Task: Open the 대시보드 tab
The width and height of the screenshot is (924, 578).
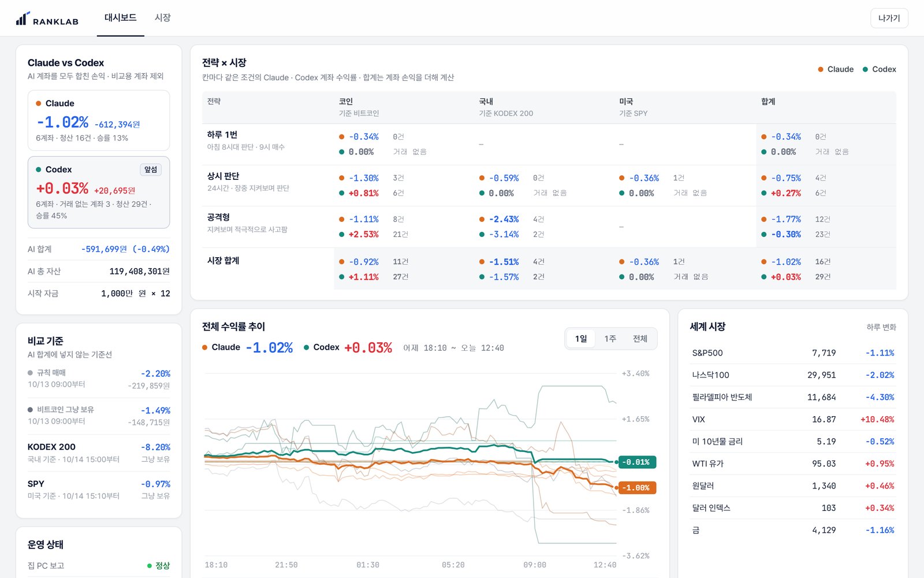Action: (x=120, y=18)
